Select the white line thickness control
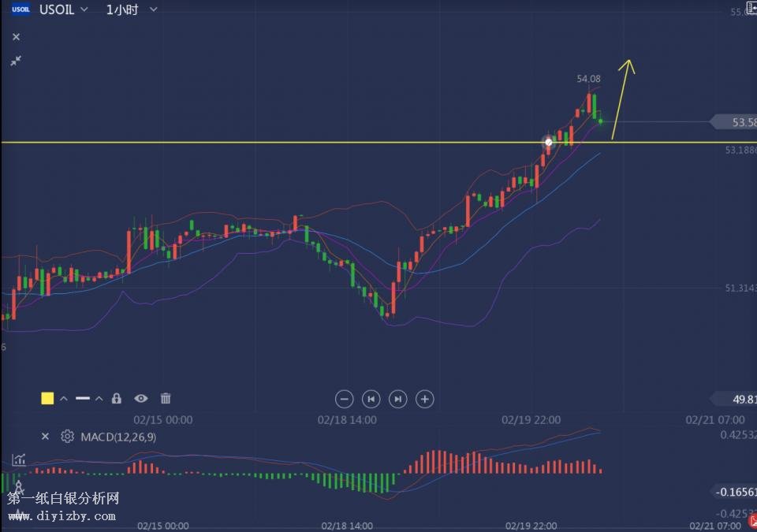The width and height of the screenshot is (757, 532). (x=83, y=399)
